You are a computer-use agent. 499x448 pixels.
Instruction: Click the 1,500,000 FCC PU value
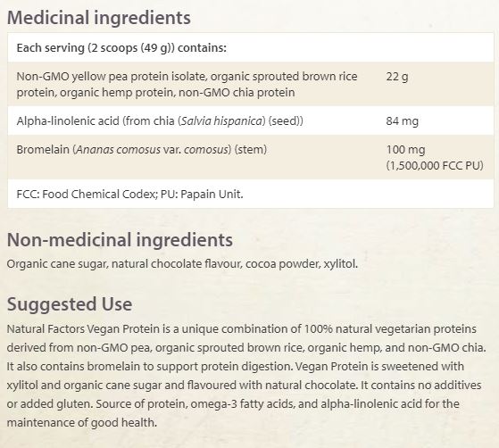(435, 165)
